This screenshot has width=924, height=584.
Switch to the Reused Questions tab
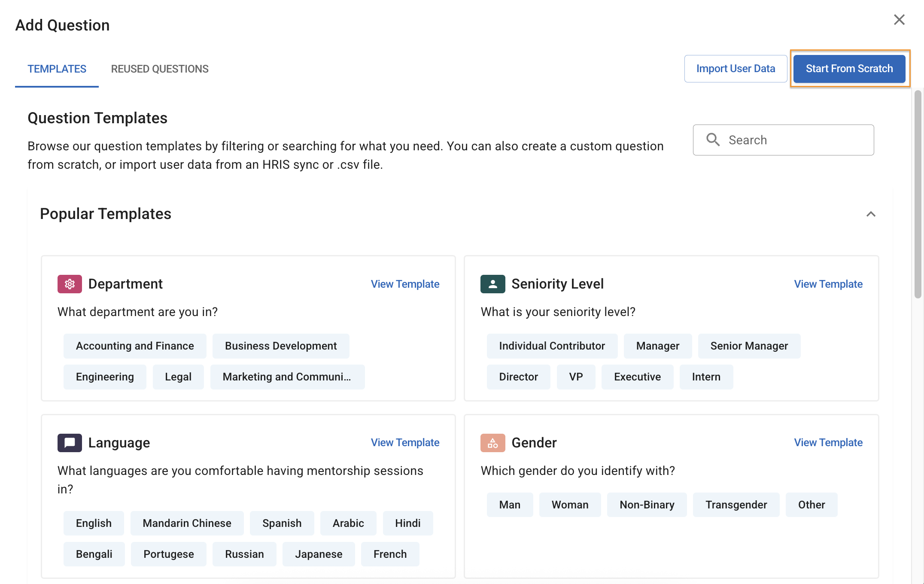(160, 69)
